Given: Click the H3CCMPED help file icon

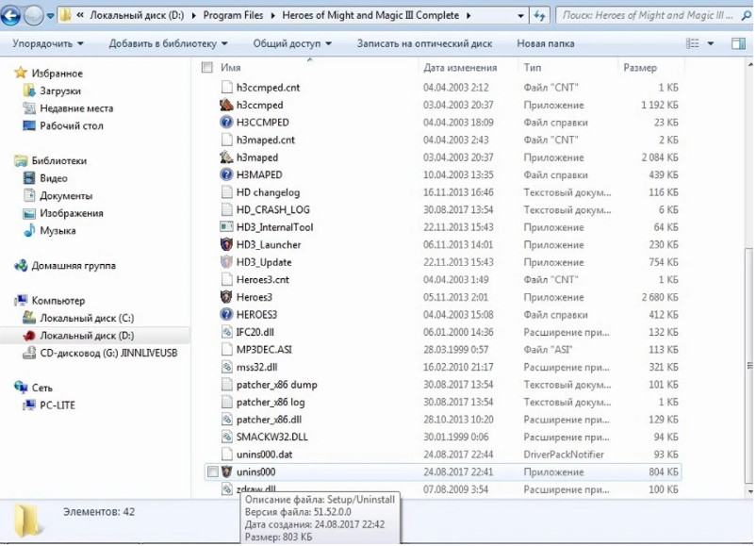Looking at the screenshot, I should click(226, 123).
